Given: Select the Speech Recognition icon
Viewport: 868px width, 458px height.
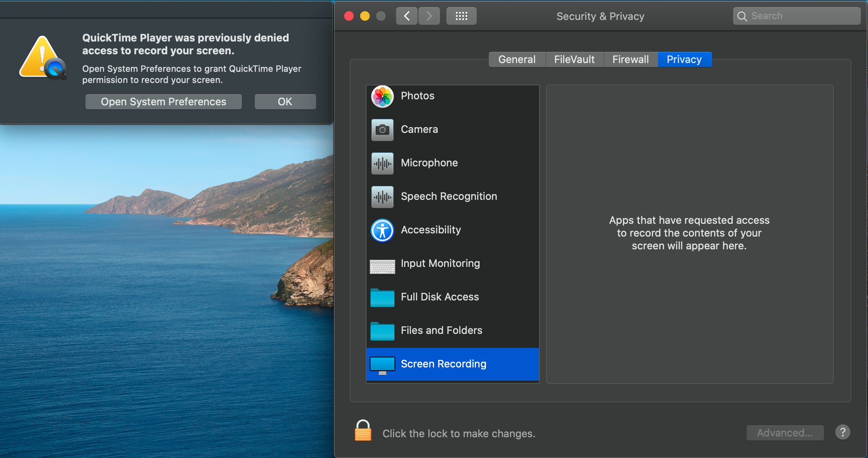Looking at the screenshot, I should click(382, 197).
